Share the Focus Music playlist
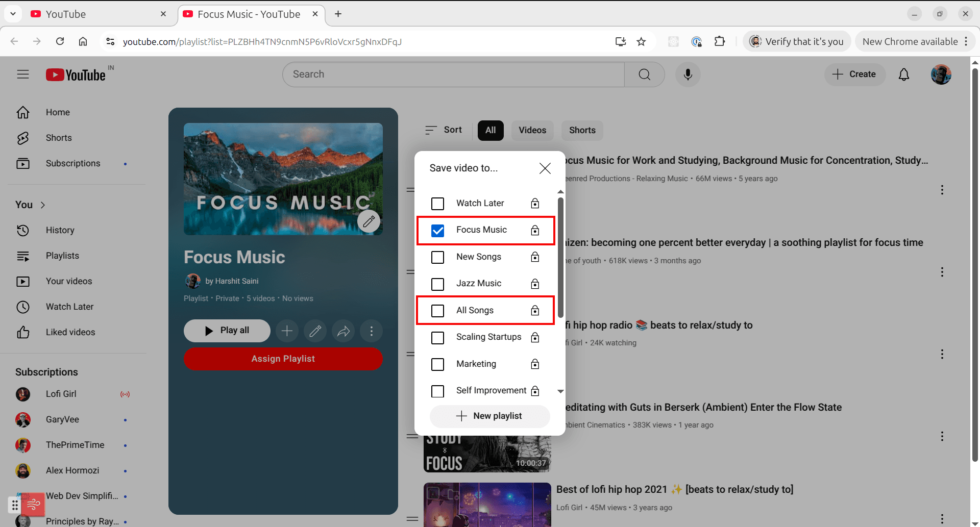This screenshot has height=527, width=980. [343, 331]
